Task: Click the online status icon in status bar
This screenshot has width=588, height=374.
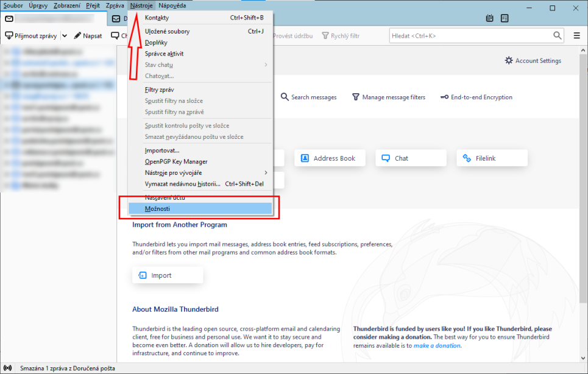Action: click(x=7, y=369)
